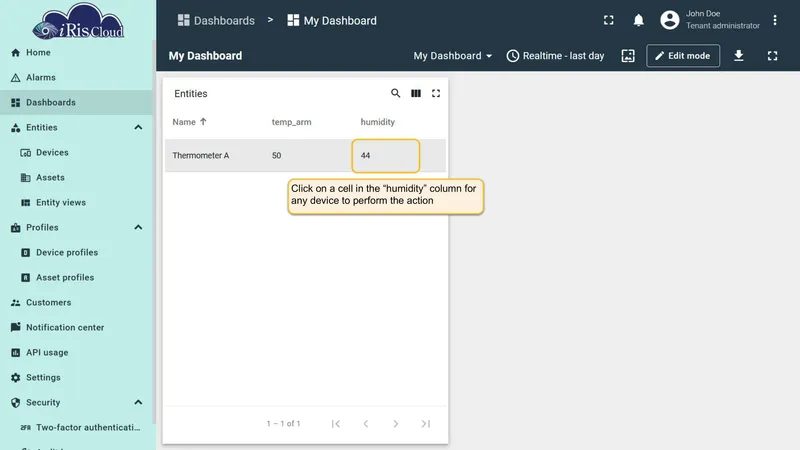Open Two-factor authentication page

pos(77,428)
